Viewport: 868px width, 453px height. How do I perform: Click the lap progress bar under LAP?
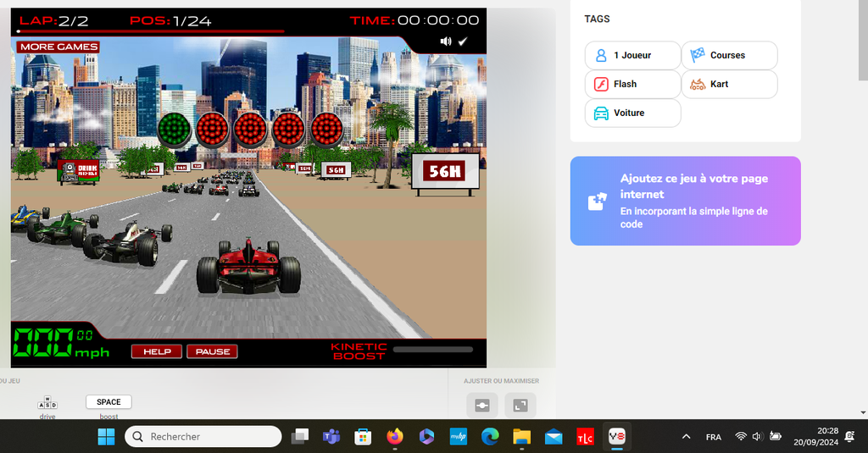pyautogui.click(x=151, y=31)
